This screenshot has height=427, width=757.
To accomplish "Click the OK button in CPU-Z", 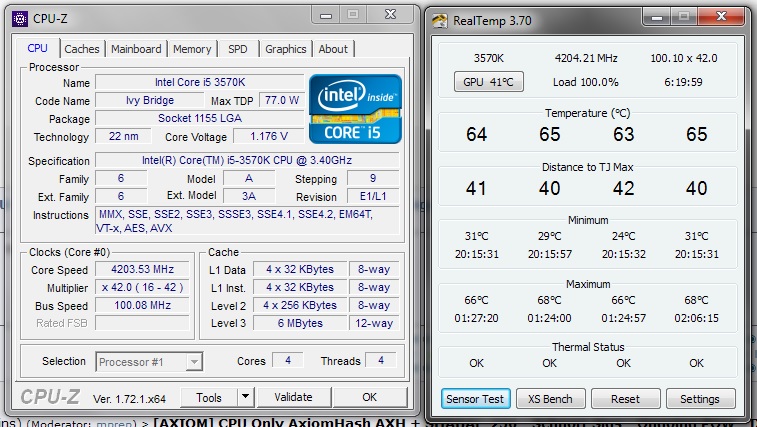I will (369, 397).
